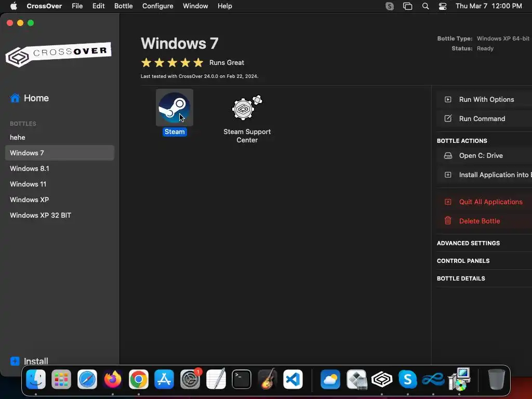Click Quit All Applications
The width and height of the screenshot is (532, 399).
pyautogui.click(x=484, y=202)
